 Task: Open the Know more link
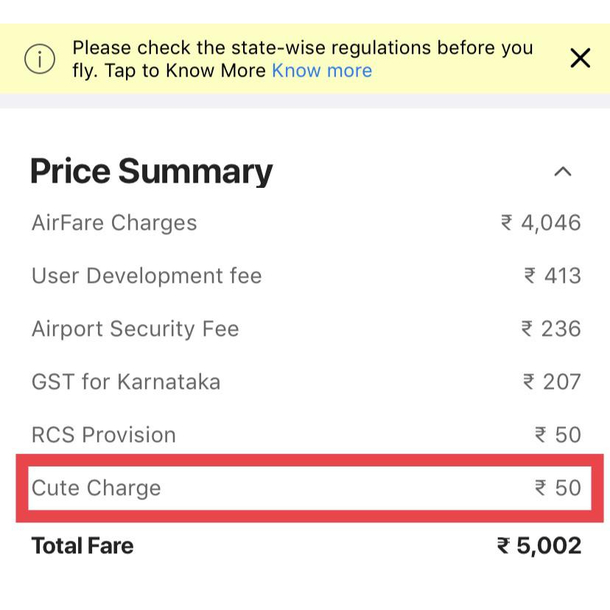click(322, 71)
